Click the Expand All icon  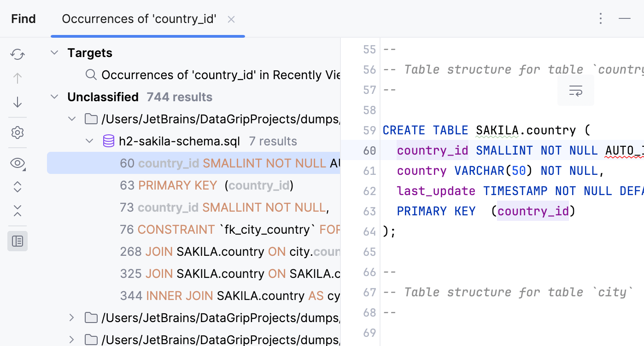coord(18,187)
